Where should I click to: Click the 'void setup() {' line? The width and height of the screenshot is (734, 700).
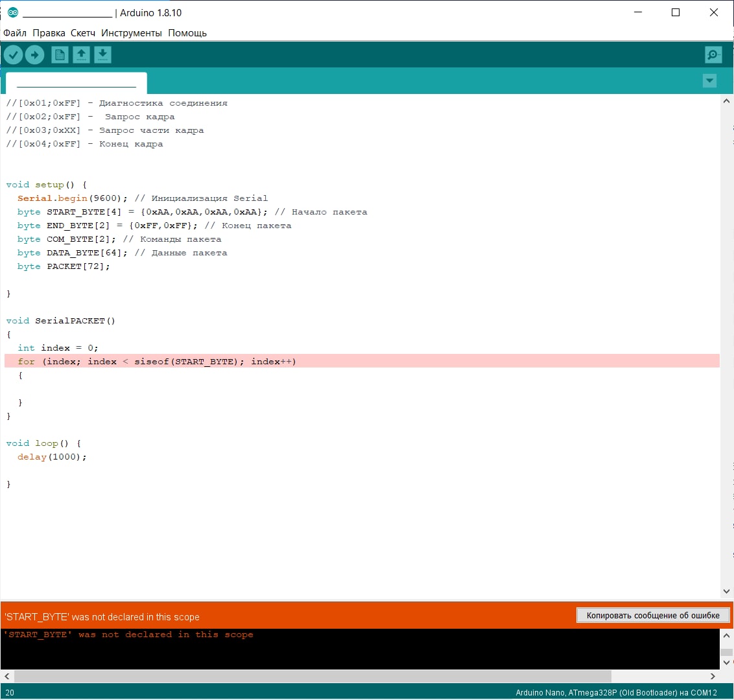[x=46, y=184]
